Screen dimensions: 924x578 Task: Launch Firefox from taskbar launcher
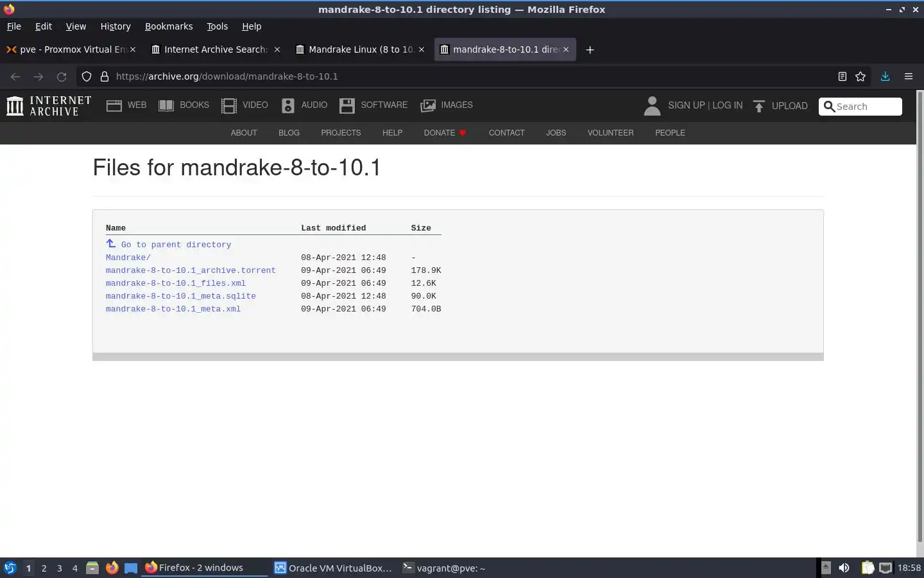point(112,568)
